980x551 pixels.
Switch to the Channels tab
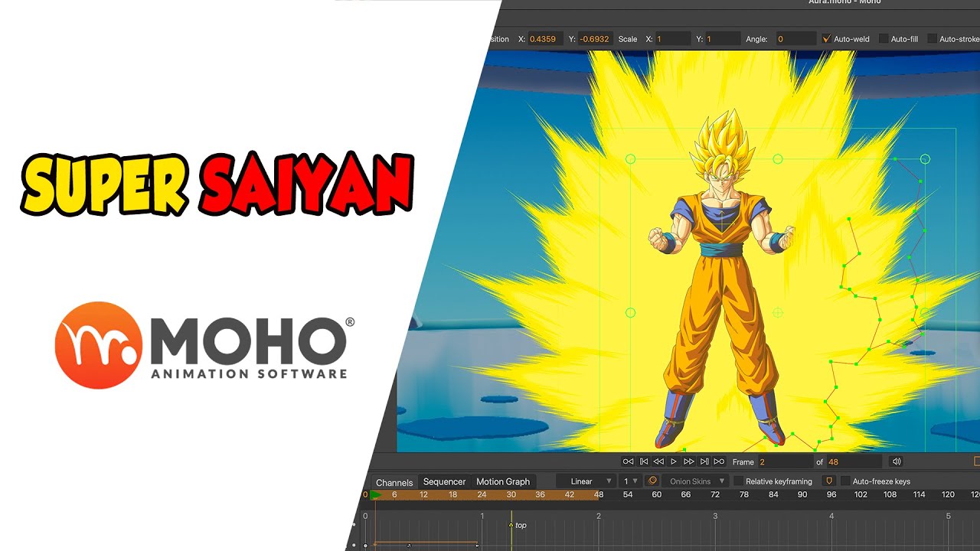point(394,483)
